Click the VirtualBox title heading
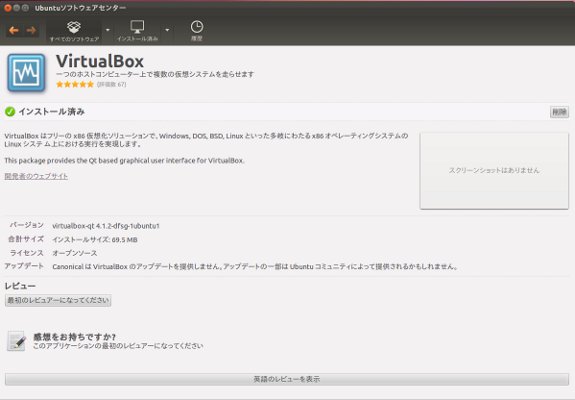 click(100, 61)
